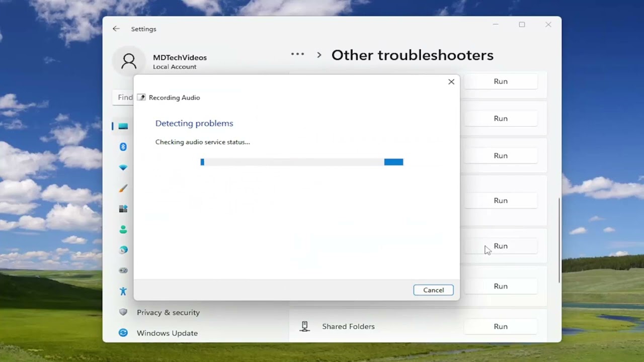Close the Settings window

[548, 25]
